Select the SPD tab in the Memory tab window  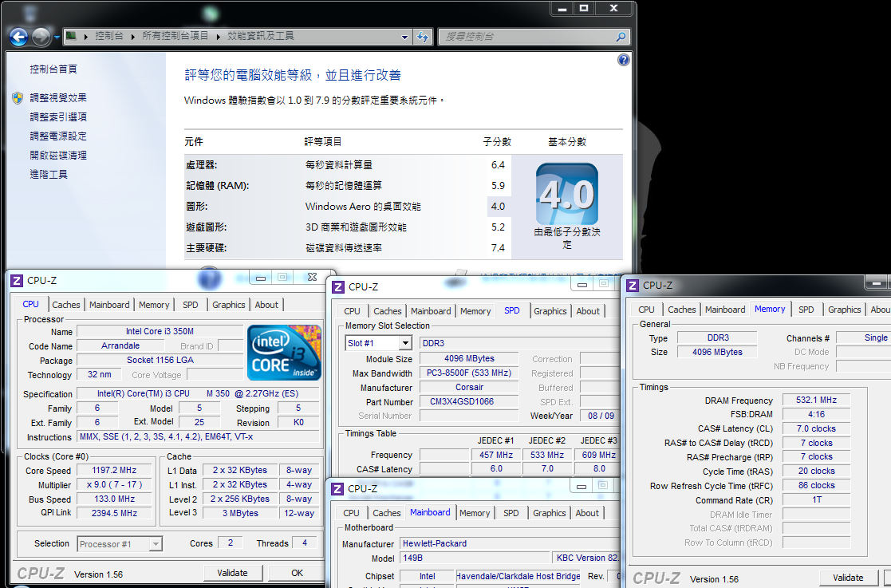(x=806, y=310)
